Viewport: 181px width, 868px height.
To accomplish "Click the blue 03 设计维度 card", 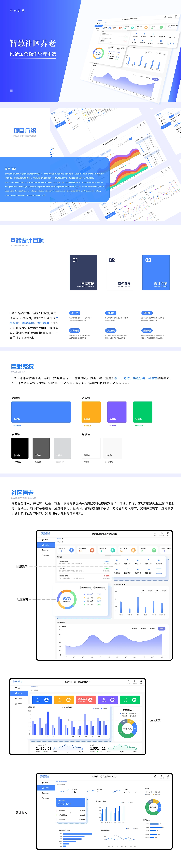I will 156,272.
